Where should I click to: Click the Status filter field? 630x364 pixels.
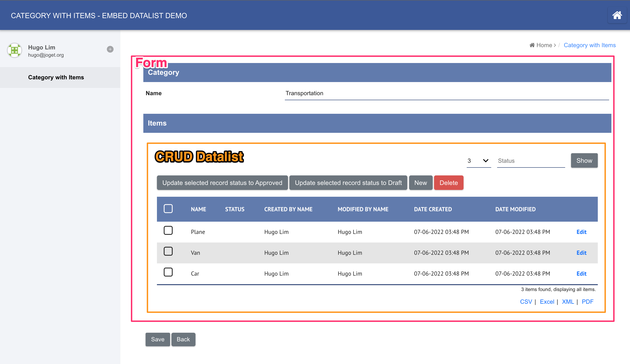pyautogui.click(x=530, y=161)
